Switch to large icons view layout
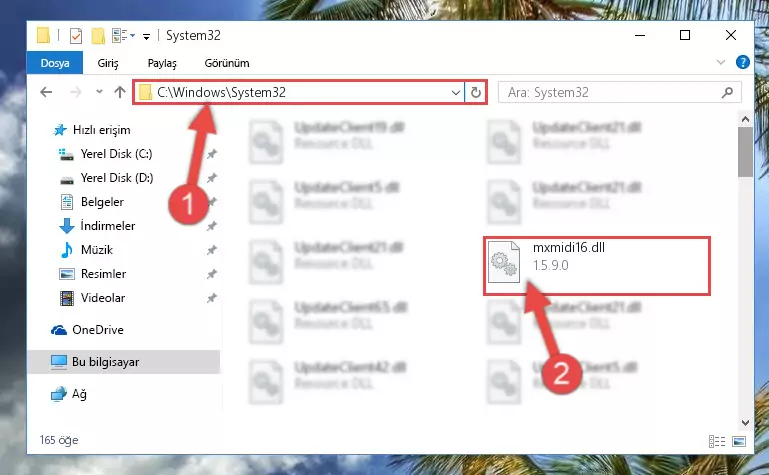The width and height of the screenshot is (769, 475). tap(739, 441)
